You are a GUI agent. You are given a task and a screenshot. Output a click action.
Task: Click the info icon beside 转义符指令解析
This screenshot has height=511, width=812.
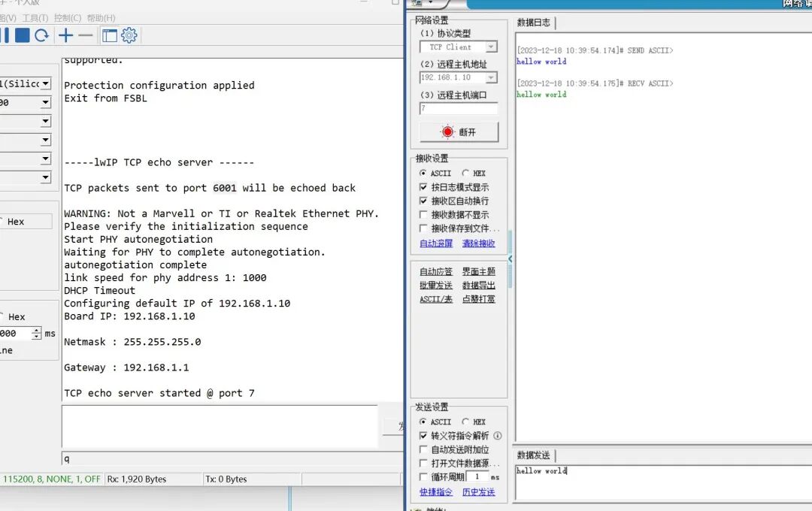coord(498,436)
